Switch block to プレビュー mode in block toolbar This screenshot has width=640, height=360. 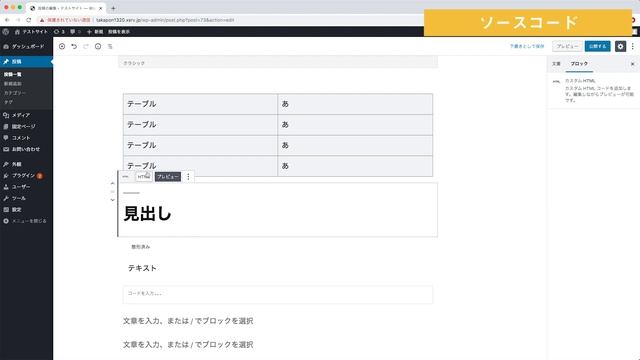(x=168, y=177)
